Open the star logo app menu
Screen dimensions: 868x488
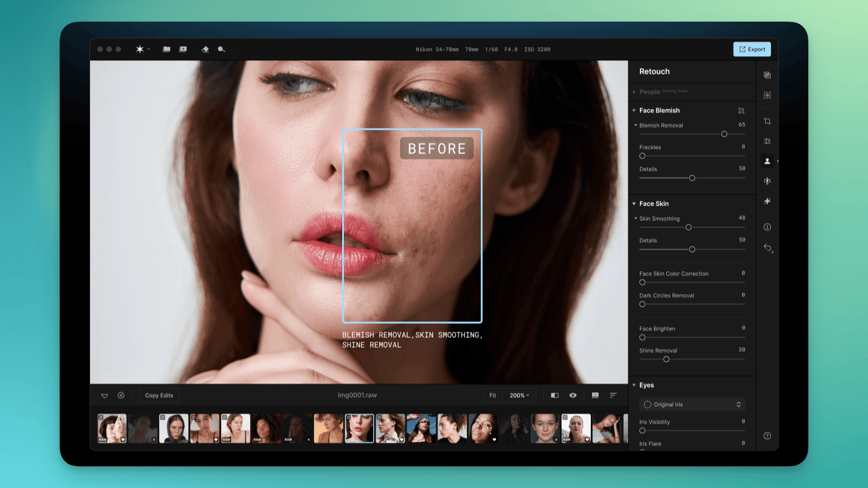pos(142,50)
